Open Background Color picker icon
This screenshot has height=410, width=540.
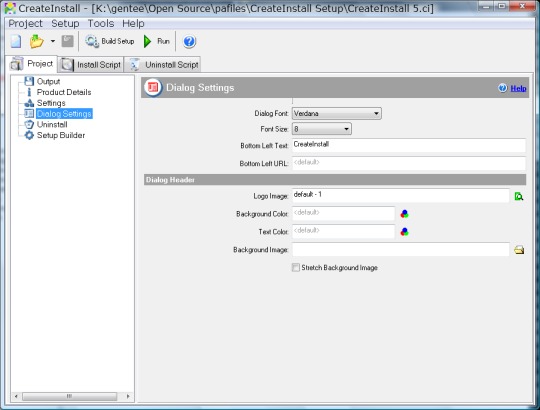(404, 214)
